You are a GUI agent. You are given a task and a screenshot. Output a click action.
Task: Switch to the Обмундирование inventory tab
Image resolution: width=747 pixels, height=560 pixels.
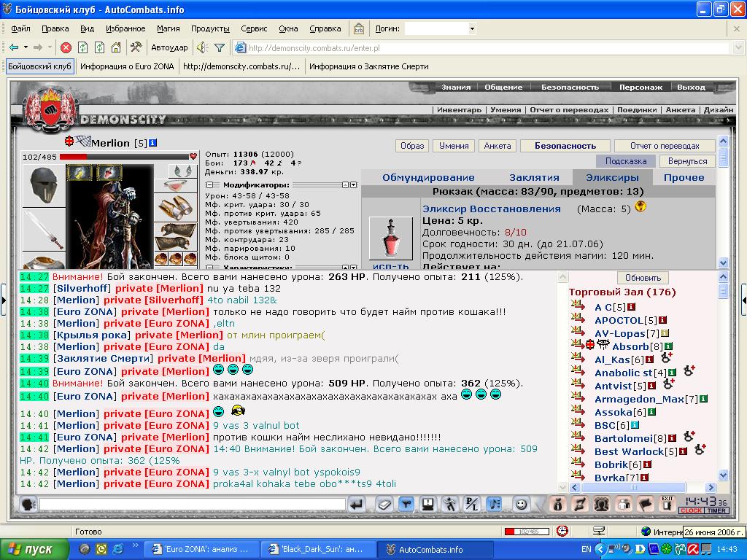coord(428,178)
